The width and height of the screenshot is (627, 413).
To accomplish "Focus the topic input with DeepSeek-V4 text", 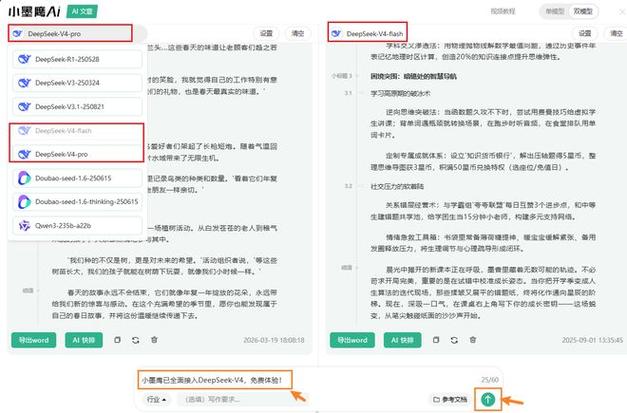I will tap(215, 380).
